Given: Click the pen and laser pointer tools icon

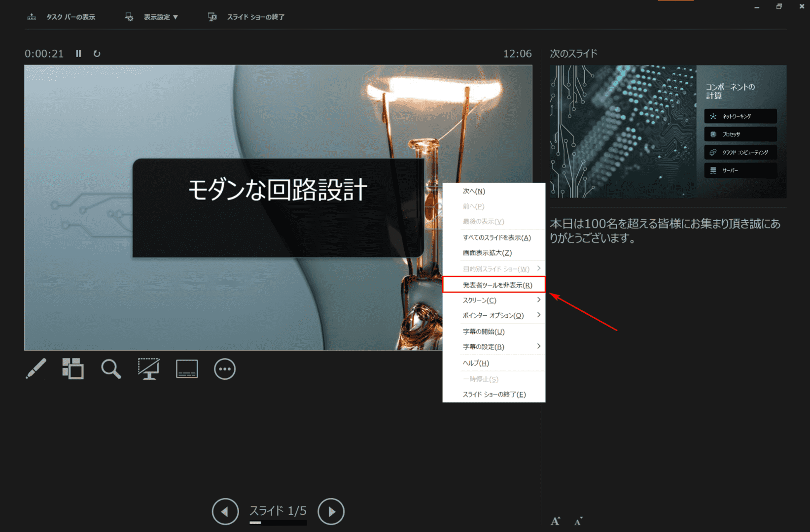Looking at the screenshot, I should click(36, 369).
